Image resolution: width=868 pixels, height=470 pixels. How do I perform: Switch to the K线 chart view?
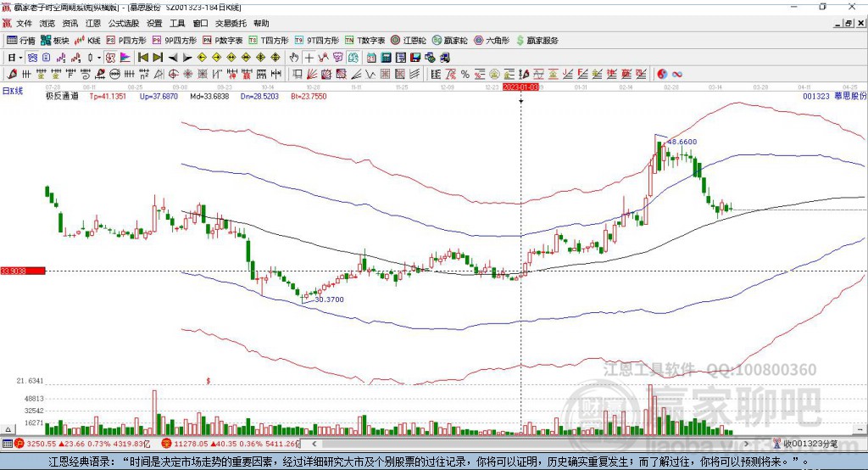tap(88, 41)
